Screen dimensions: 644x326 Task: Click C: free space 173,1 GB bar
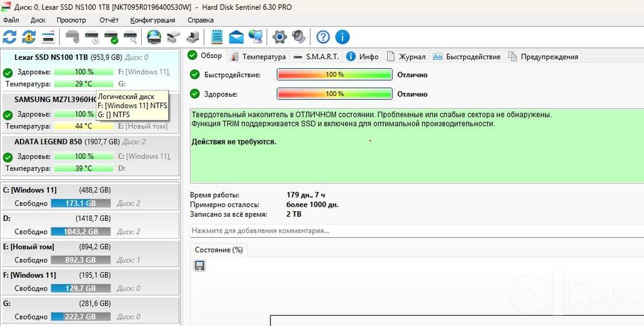tap(80, 203)
